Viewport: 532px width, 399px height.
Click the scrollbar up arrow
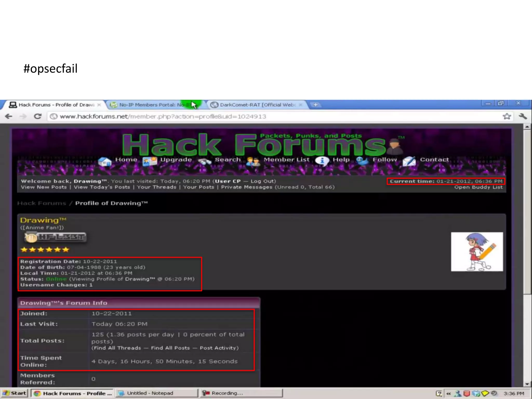(527, 127)
